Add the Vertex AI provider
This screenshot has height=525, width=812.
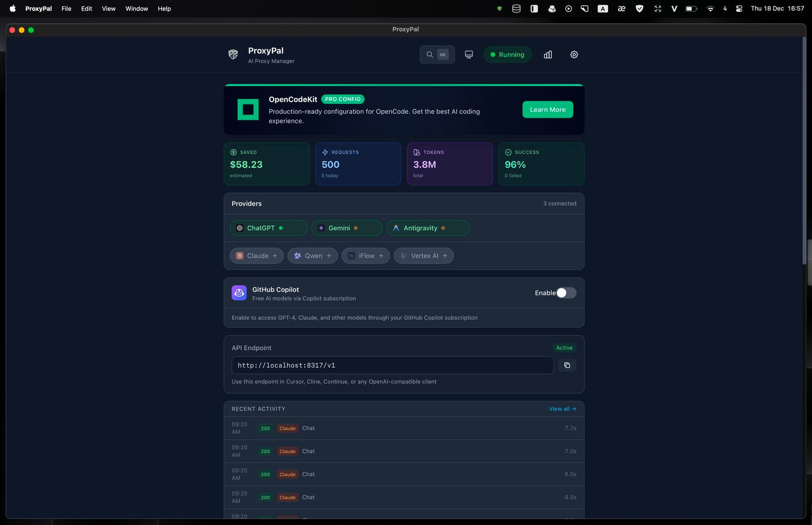423,256
